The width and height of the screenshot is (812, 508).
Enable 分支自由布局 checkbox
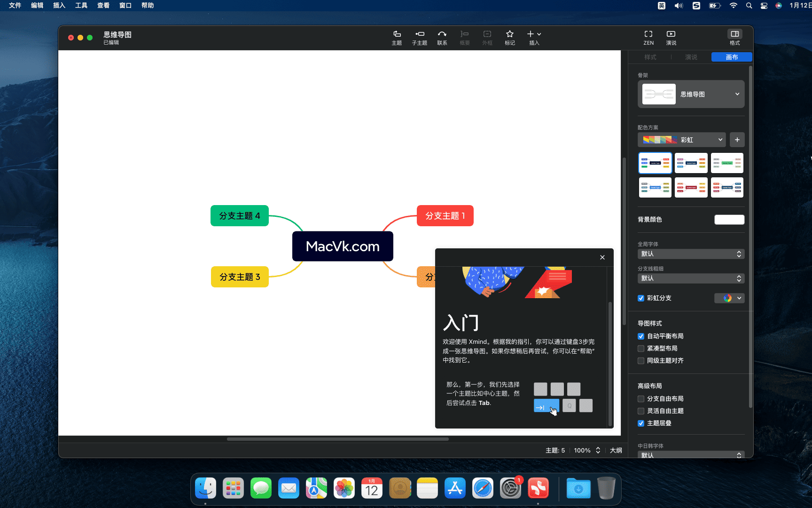[x=641, y=399]
